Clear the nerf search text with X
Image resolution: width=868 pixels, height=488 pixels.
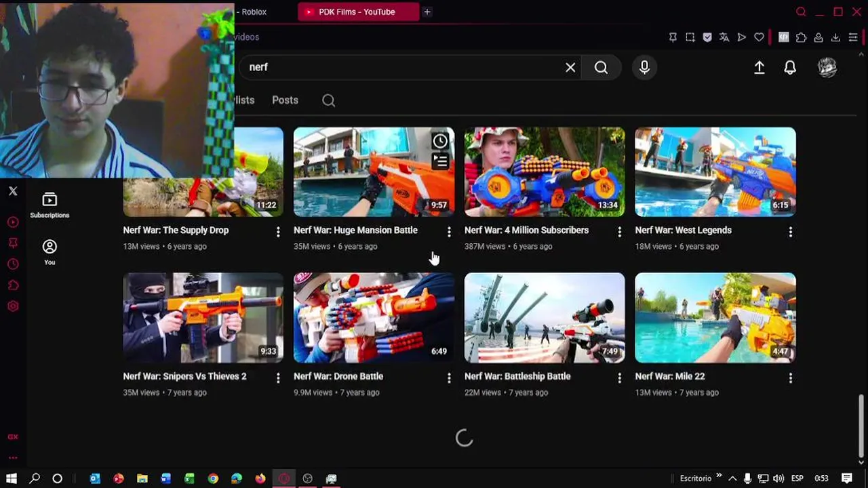tap(570, 67)
